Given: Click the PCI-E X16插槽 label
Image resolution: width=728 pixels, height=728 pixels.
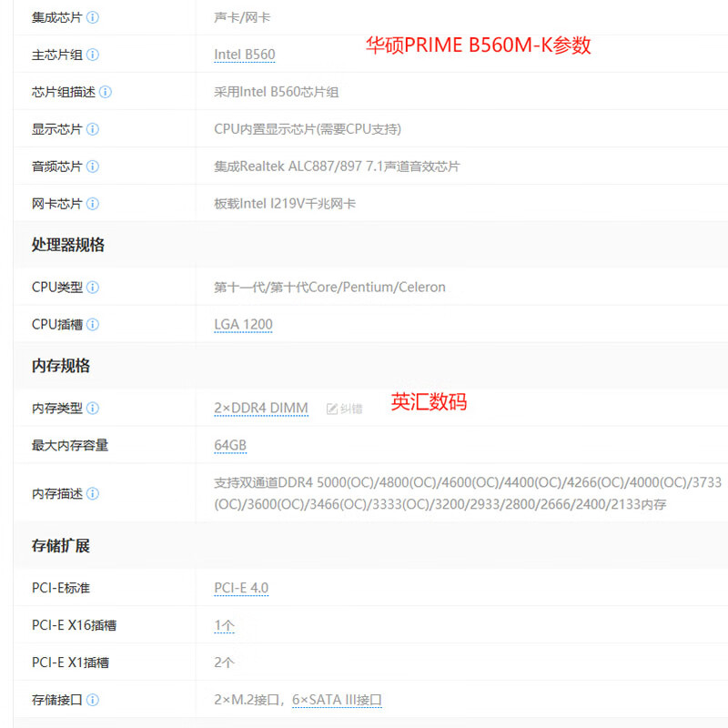Looking at the screenshot, I should pos(75,625).
